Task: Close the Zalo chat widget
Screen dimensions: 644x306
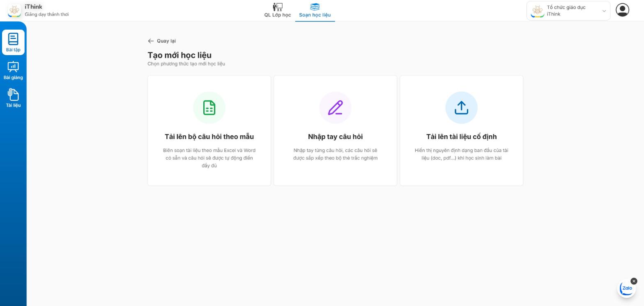Action: 634,281
